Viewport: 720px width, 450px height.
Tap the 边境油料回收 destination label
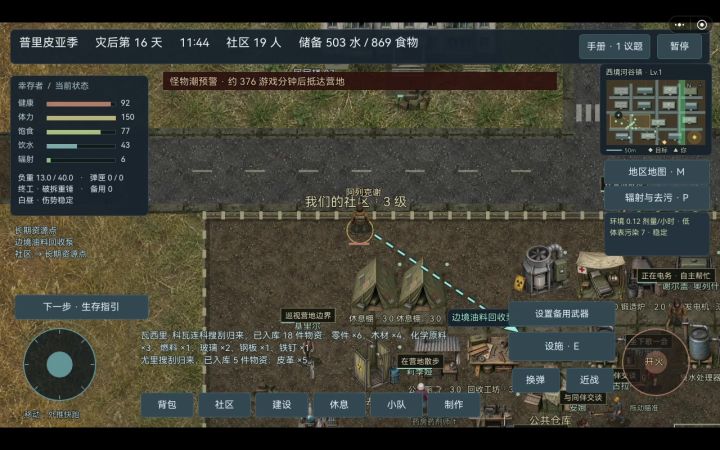coord(479,317)
